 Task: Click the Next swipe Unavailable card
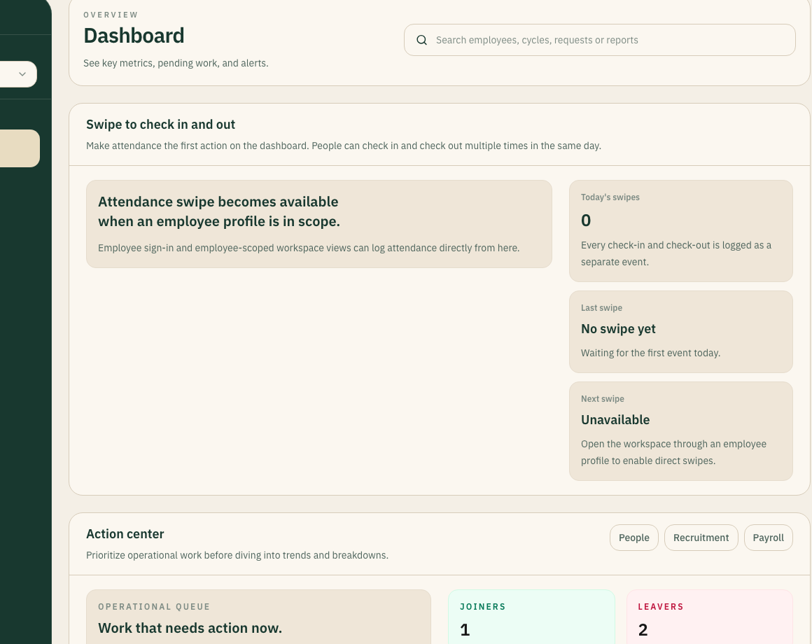[x=680, y=430]
